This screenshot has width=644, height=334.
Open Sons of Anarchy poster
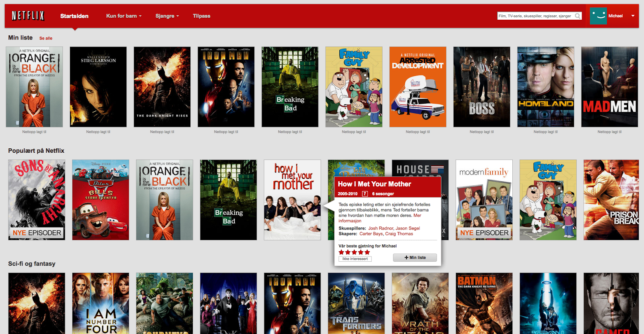point(37,200)
